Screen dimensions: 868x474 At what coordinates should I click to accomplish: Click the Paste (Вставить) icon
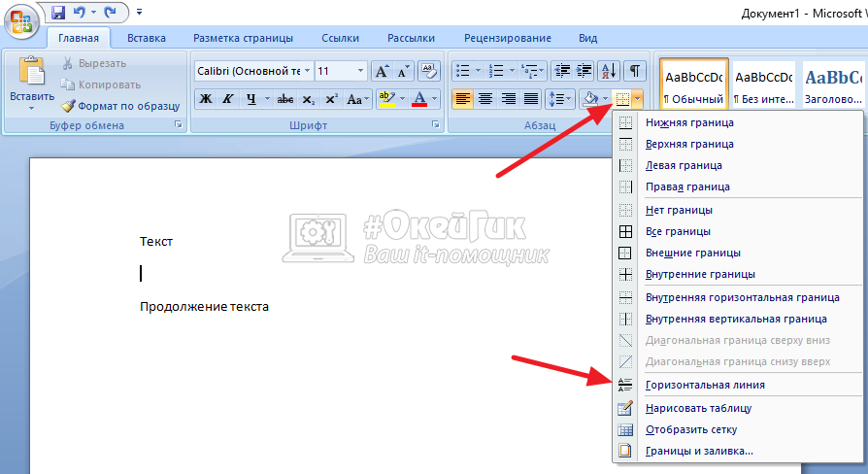(31, 72)
